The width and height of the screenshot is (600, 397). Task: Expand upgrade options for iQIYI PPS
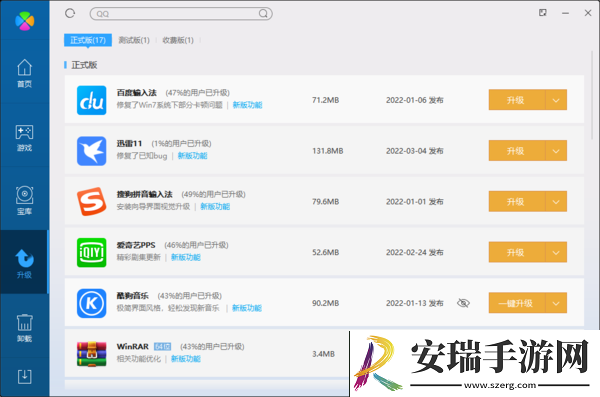(556, 252)
